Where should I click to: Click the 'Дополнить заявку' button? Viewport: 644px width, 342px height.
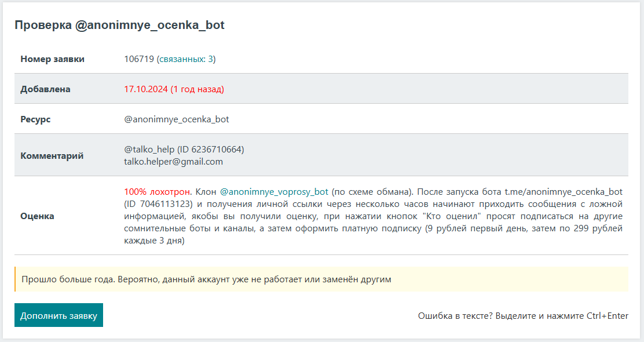click(58, 315)
